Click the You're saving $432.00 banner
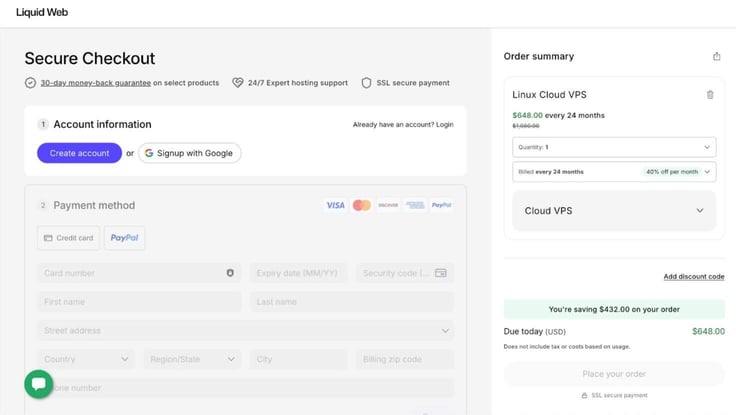 point(614,309)
